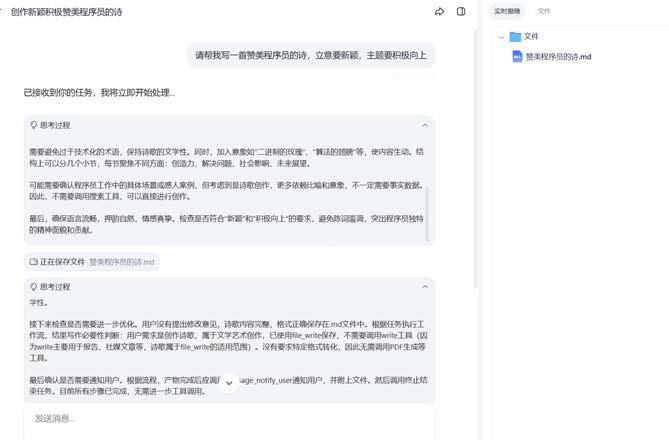The width and height of the screenshot is (669, 440).
Task: Click the markdown file icon beside 赞美程序员的诗.md
Action: point(517,56)
